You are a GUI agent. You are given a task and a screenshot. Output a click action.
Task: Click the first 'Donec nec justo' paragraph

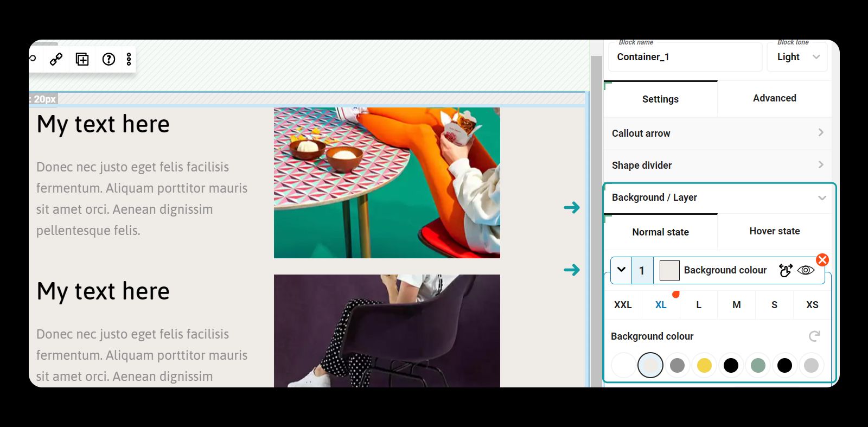(142, 199)
